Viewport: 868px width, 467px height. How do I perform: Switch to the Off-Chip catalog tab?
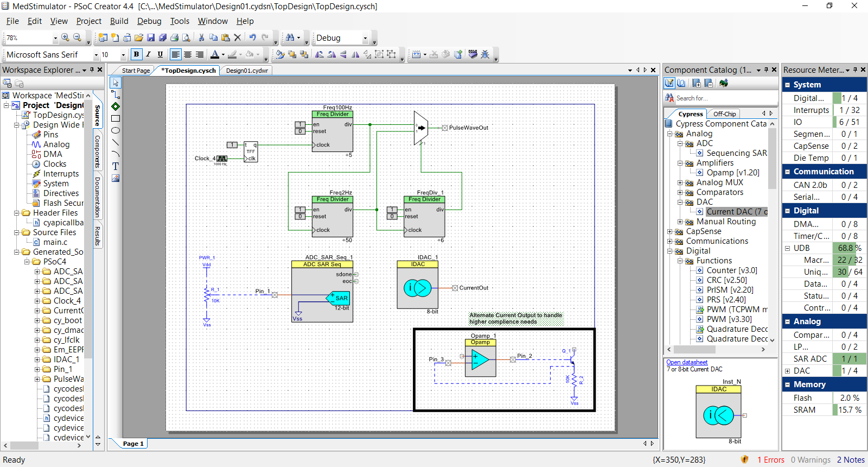[724, 114]
